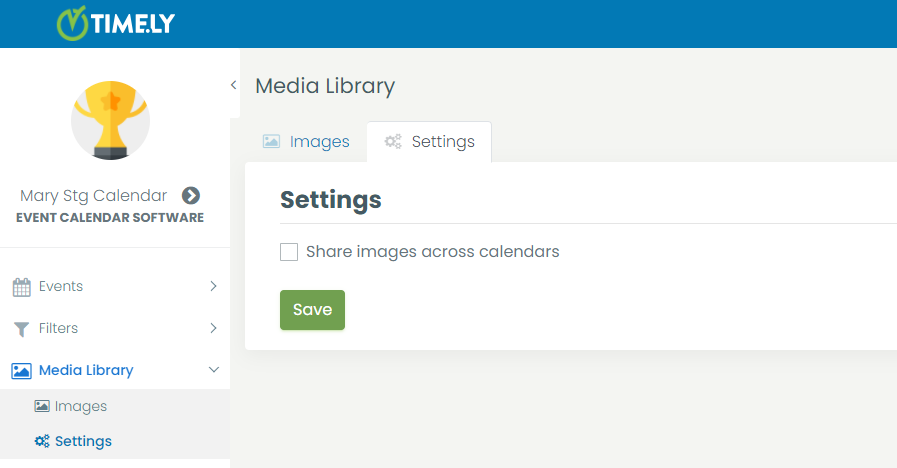Collapse the Media Library chevron
The width and height of the screenshot is (897, 468).
(214, 370)
